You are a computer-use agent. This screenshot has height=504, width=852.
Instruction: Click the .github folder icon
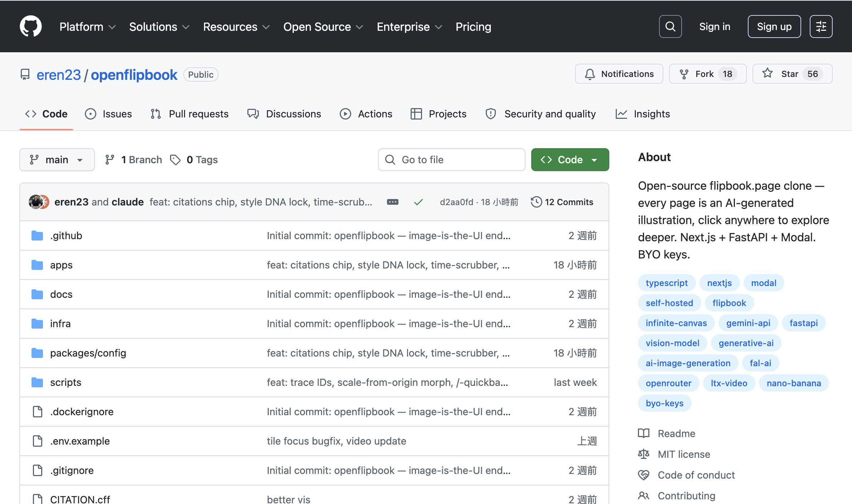(x=37, y=236)
